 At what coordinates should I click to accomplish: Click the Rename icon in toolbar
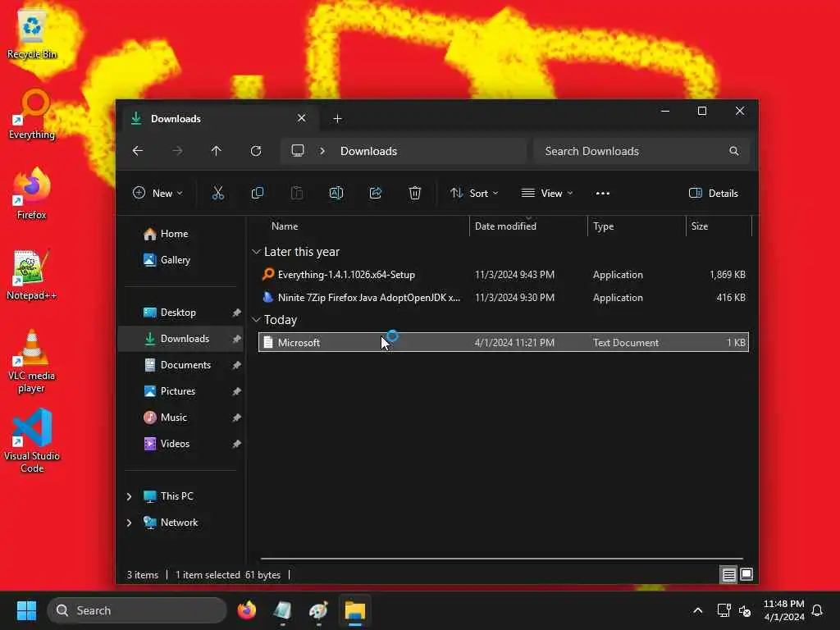click(x=336, y=194)
